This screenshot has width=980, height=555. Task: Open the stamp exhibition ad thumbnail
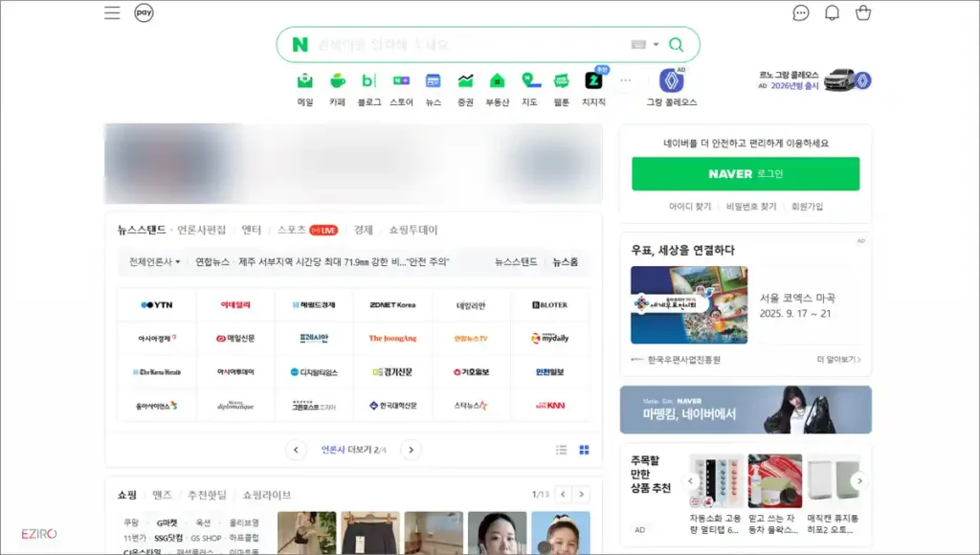pos(689,305)
